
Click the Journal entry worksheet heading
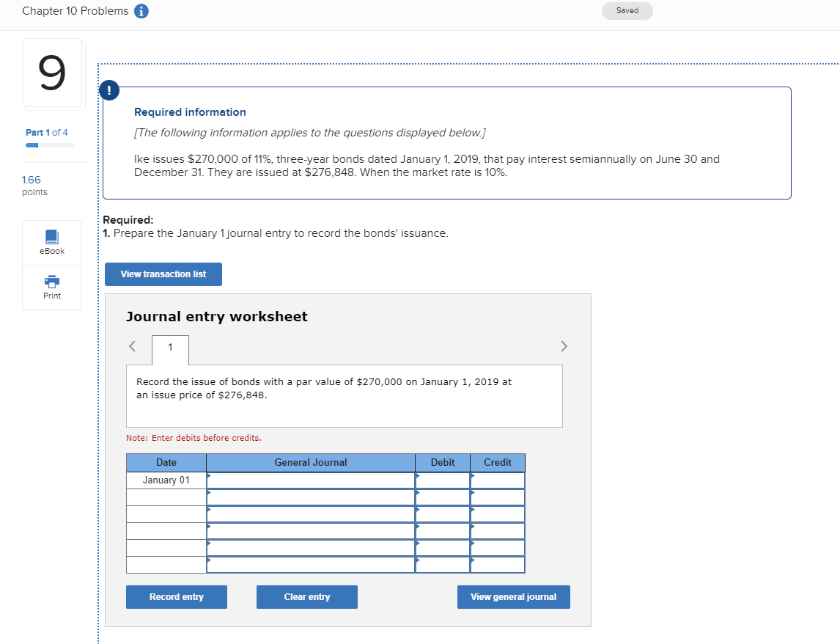point(216,316)
